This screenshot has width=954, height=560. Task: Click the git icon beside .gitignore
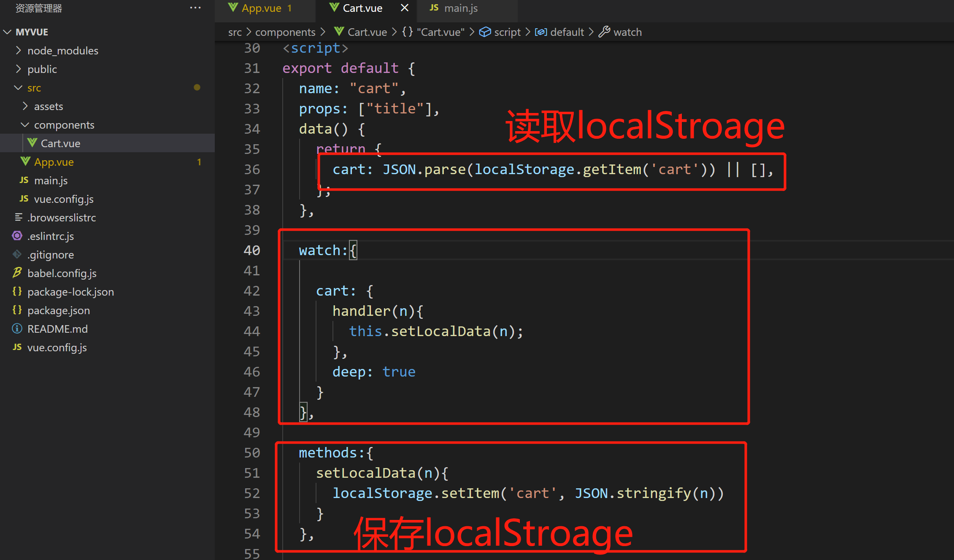pos(17,254)
